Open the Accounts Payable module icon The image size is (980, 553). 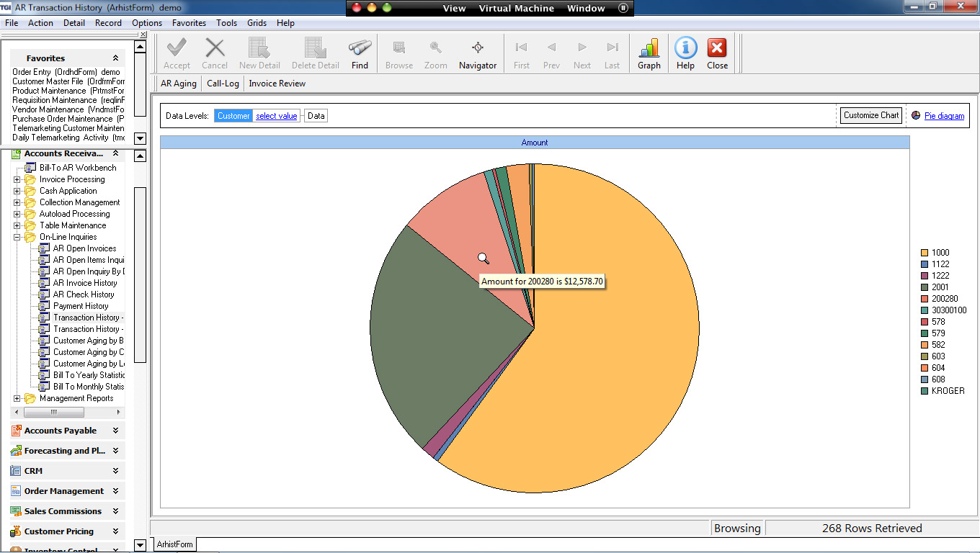(x=16, y=431)
